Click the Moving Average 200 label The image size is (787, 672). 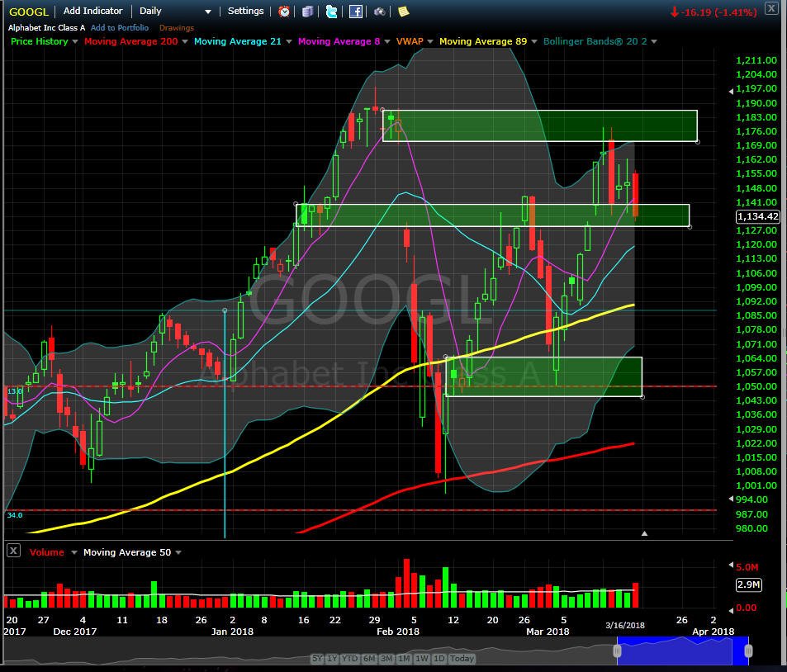point(131,41)
